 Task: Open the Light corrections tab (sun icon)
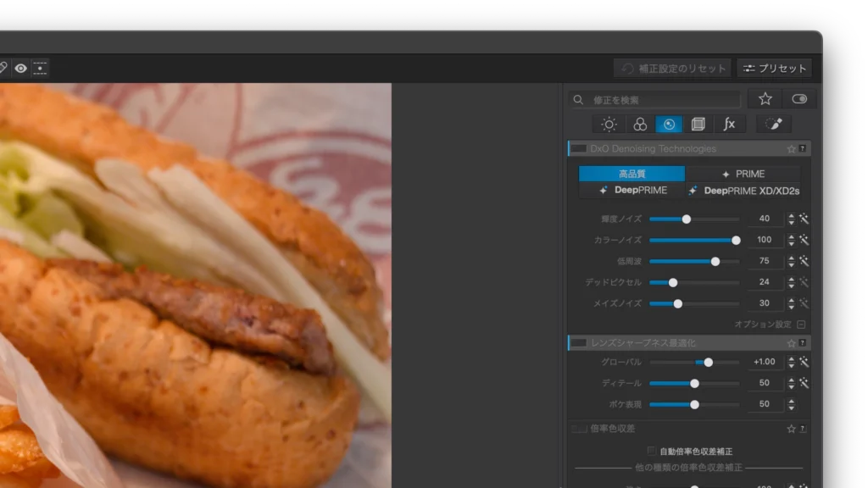tap(609, 125)
